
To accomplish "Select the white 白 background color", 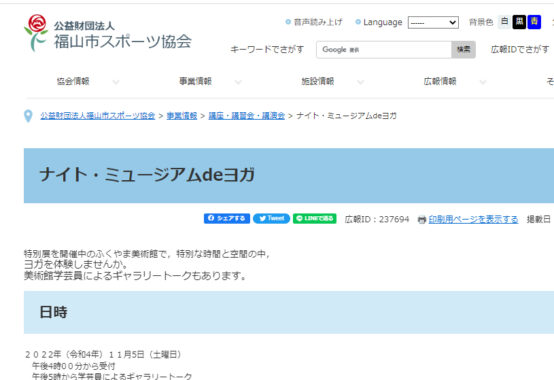I will pos(505,22).
